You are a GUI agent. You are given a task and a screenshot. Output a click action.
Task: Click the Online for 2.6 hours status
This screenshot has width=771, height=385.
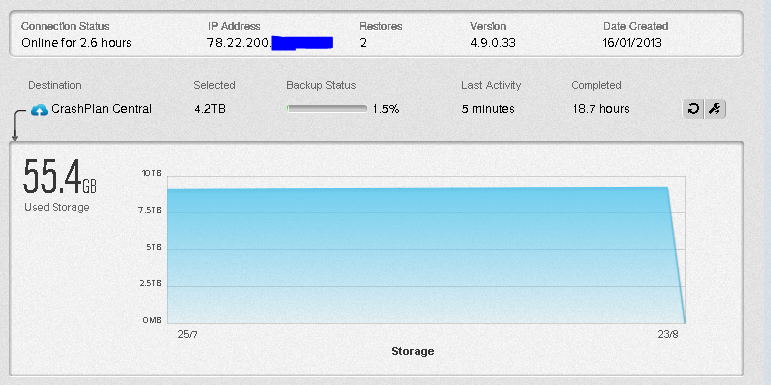point(76,43)
